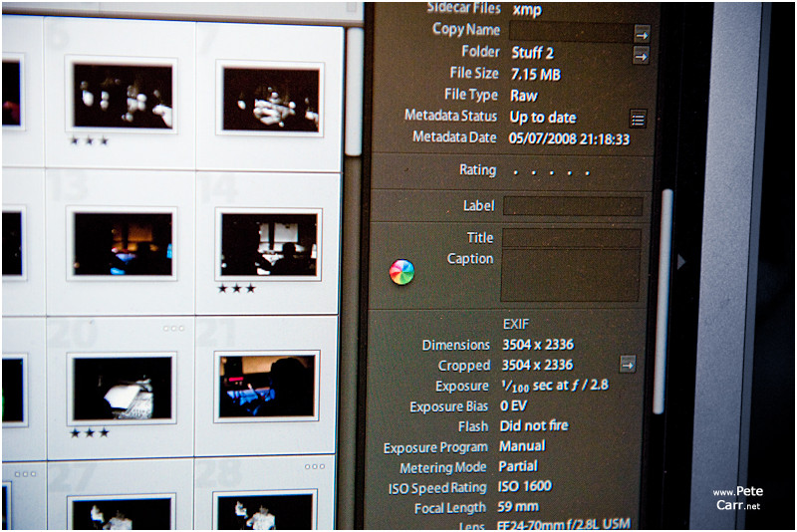Click the three-star rating under thumbnail 14
This screenshot has width=797, height=532.
point(236,289)
